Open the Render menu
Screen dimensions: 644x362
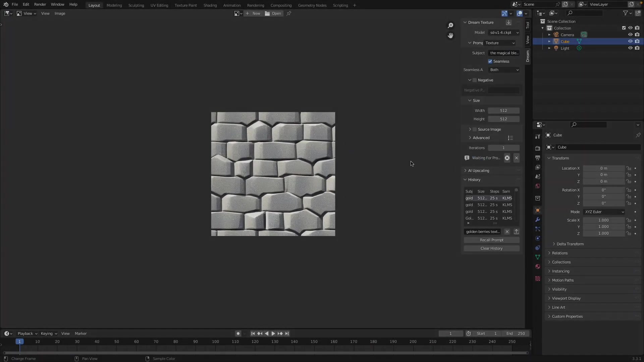pos(40,4)
